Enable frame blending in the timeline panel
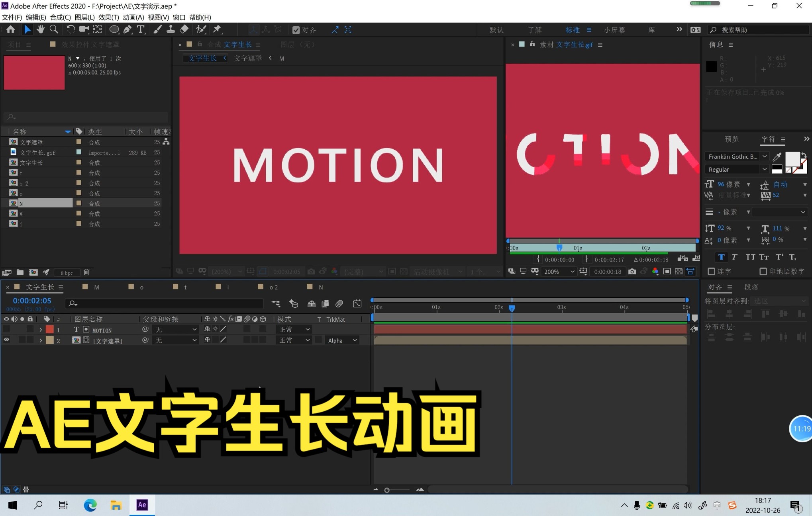812x516 pixels. (325, 304)
